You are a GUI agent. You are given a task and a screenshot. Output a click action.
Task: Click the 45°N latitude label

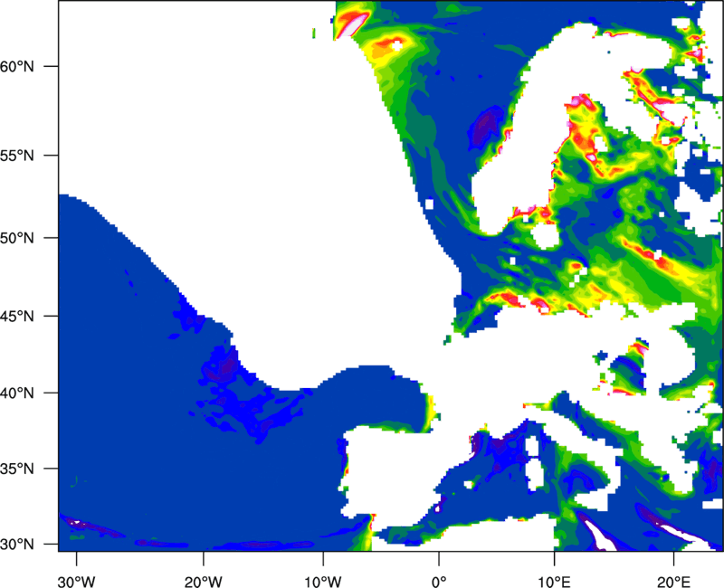tap(17, 316)
